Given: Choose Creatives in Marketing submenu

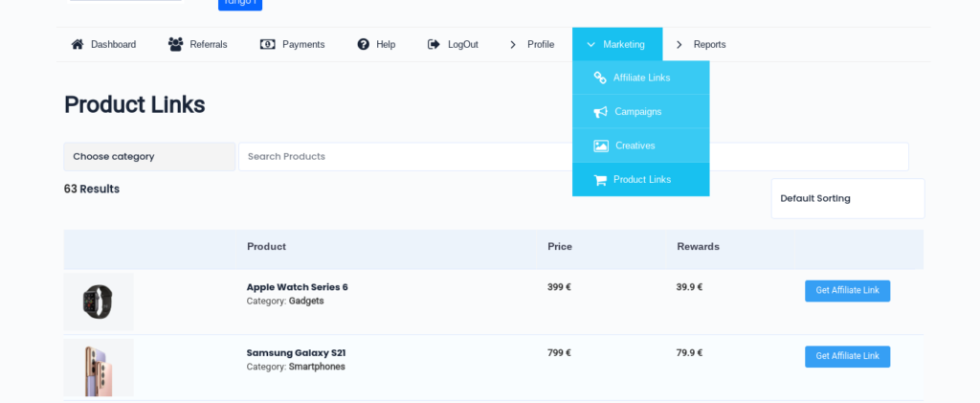Looking at the screenshot, I should click(641, 146).
